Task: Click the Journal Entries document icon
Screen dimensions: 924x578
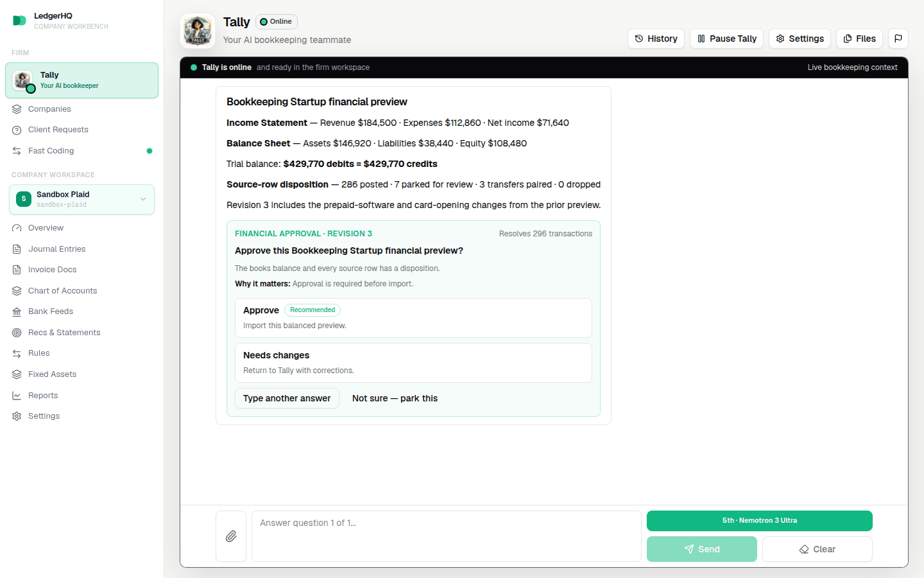Action: (17, 249)
